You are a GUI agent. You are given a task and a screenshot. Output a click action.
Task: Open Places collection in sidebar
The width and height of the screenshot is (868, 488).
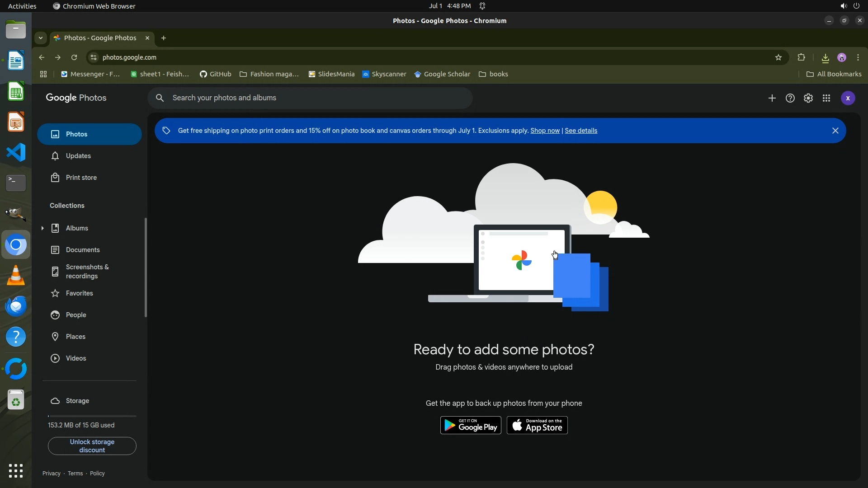click(x=75, y=337)
